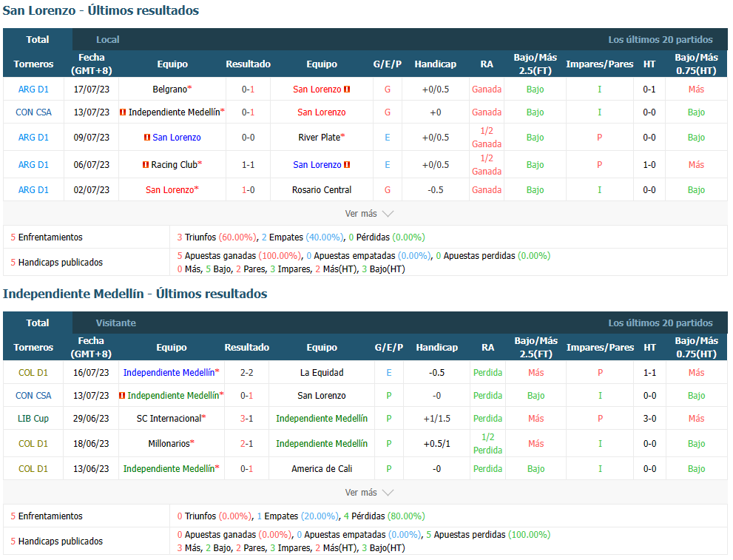Click the 5 Apuestas ganadas (100.00%) text
733x560 pixels.
click(239, 256)
